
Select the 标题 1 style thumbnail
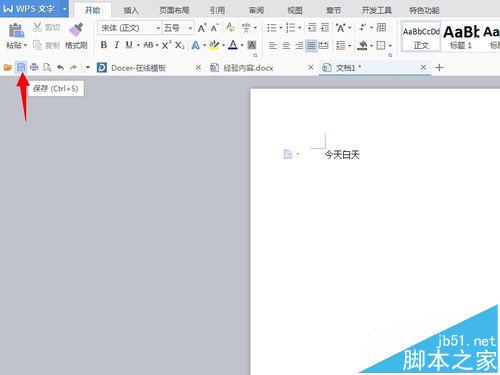click(x=461, y=36)
